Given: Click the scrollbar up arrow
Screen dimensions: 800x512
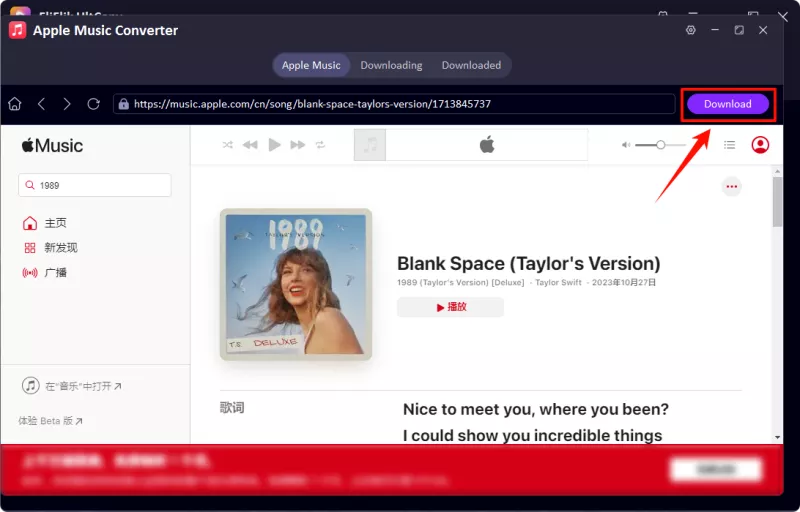Looking at the screenshot, I should (x=778, y=171).
